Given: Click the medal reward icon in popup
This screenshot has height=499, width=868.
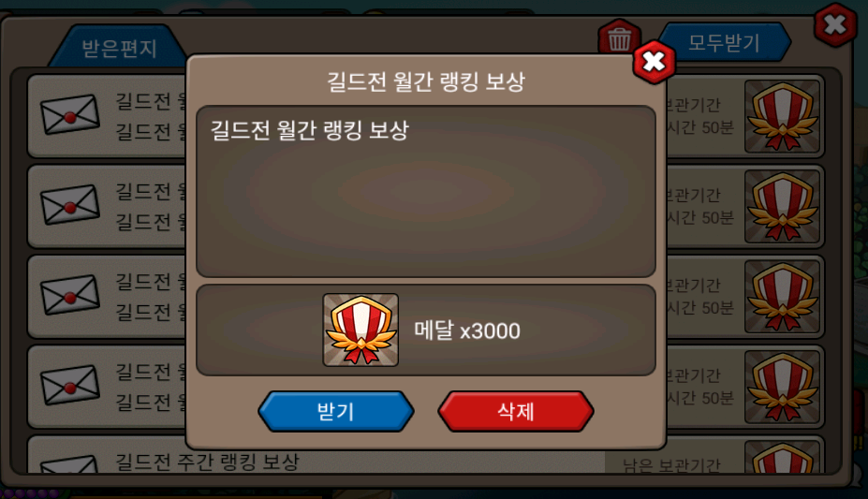Looking at the screenshot, I should click(360, 330).
